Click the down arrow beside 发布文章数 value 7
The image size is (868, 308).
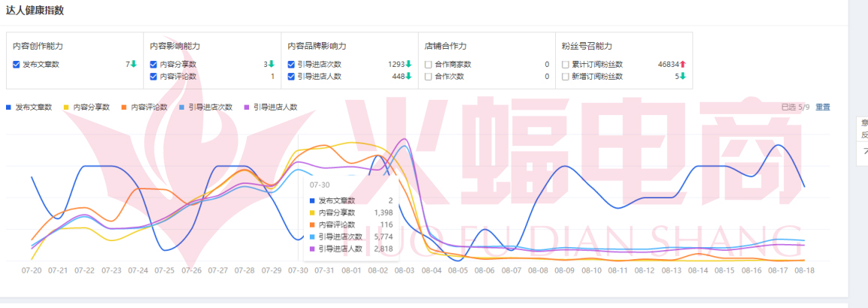[x=134, y=65]
